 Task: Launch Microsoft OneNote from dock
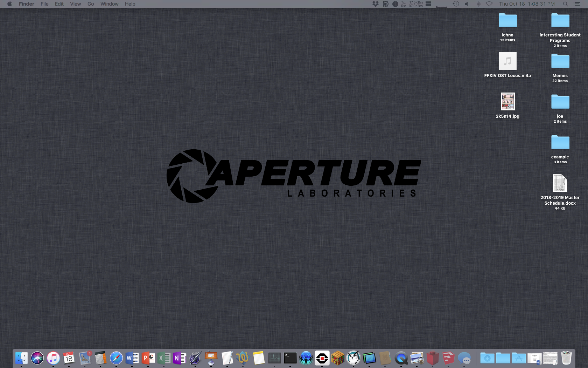(x=180, y=358)
